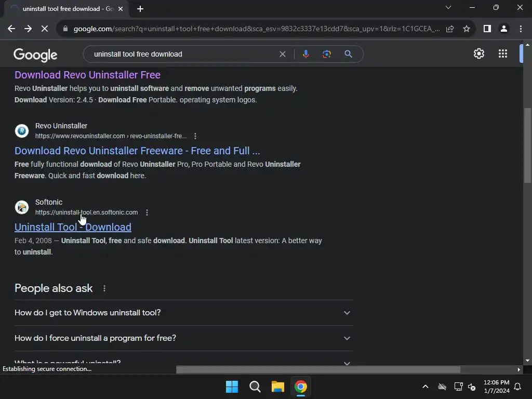Go forward to the next page
Viewport: 532px width, 399px height.
[28, 29]
